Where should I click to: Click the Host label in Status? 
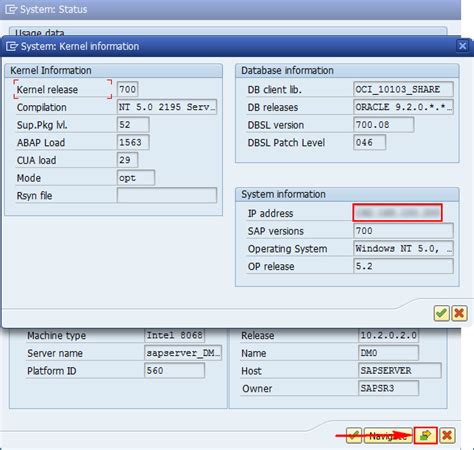point(251,371)
